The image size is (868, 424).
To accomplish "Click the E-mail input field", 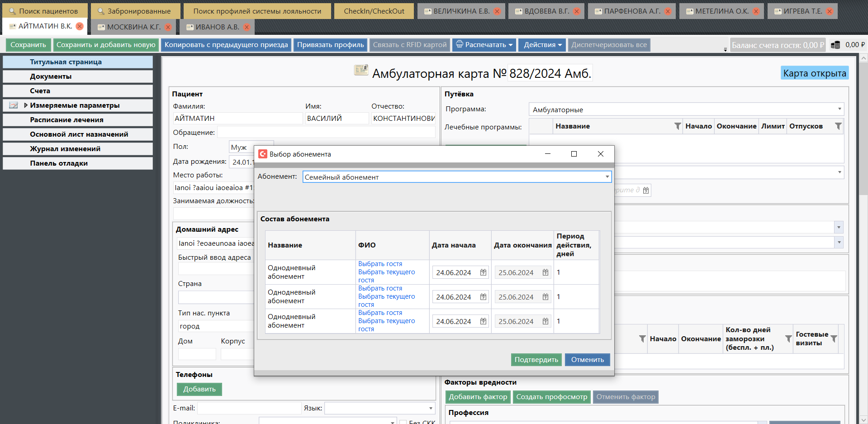I will click(249, 408).
